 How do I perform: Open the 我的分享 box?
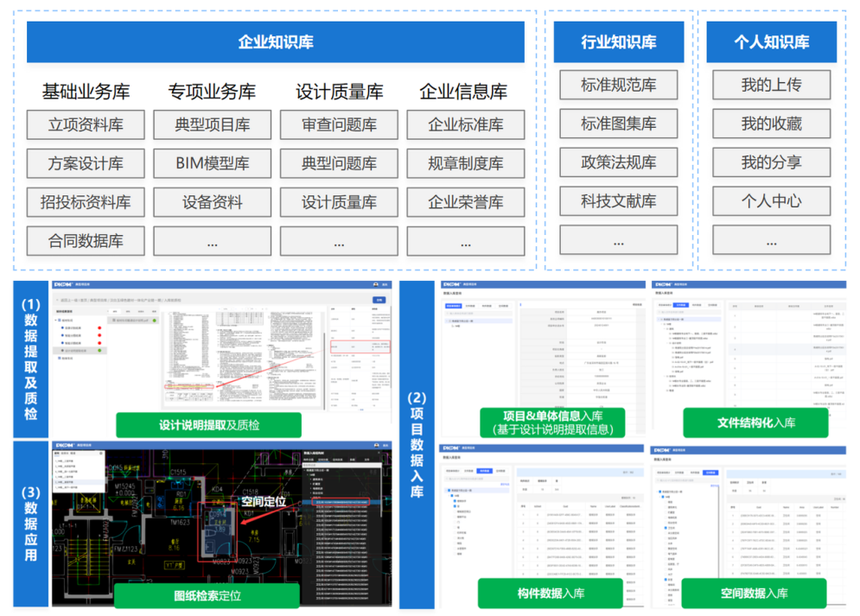pos(771,162)
